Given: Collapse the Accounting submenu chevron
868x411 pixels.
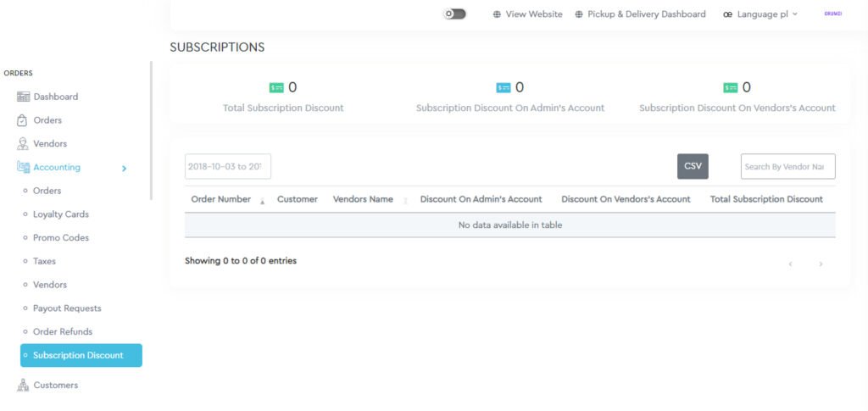Looking at the screenshot, I should [x=125, y=169].
